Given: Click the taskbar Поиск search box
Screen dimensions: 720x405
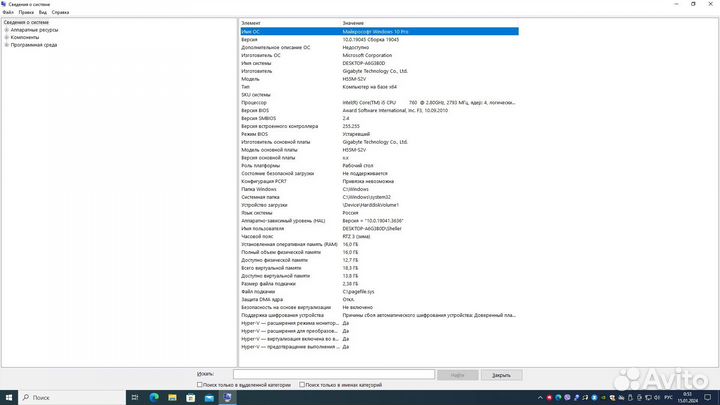Looking at the screenshot, I should click(x=72, y=398).
